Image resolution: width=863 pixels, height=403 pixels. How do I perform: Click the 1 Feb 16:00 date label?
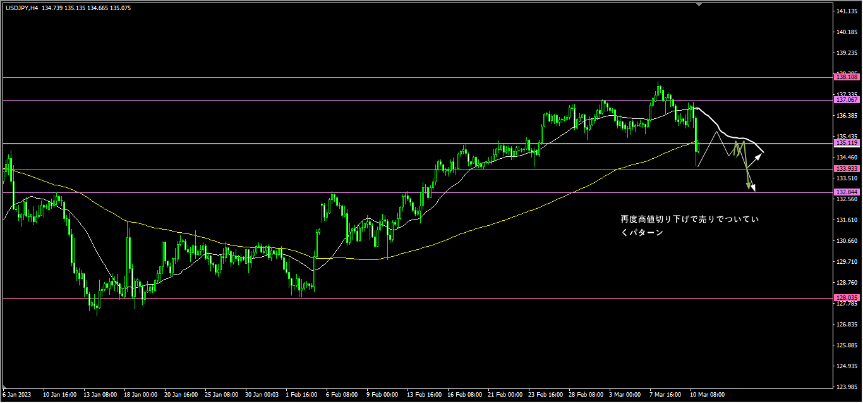(304, 394)
